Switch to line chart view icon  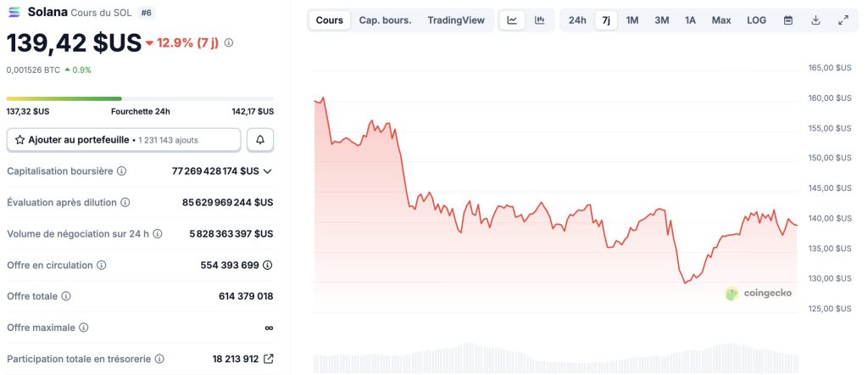coord(512,20)
